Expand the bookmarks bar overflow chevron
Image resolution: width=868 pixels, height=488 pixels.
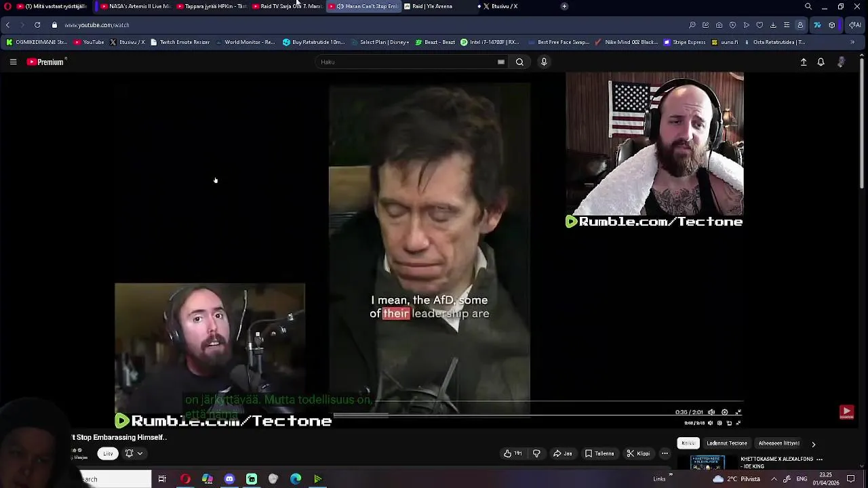coord(852,42)
